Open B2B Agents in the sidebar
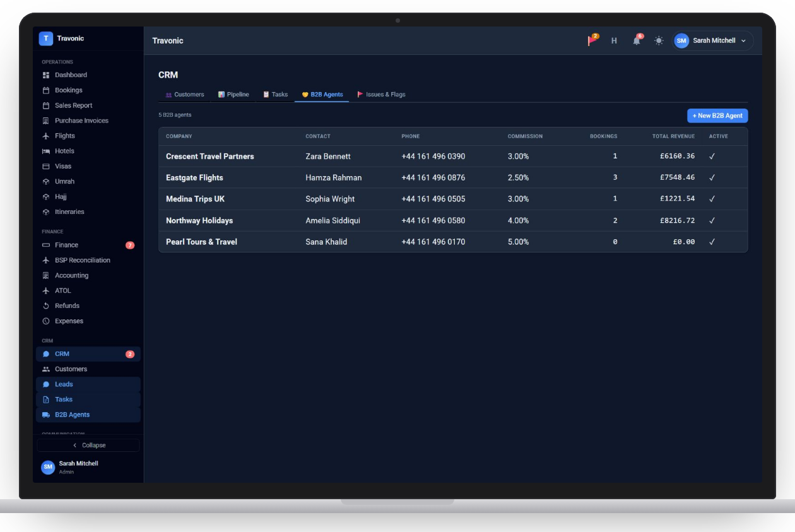795x532 pixels. (x=88, y=415)
